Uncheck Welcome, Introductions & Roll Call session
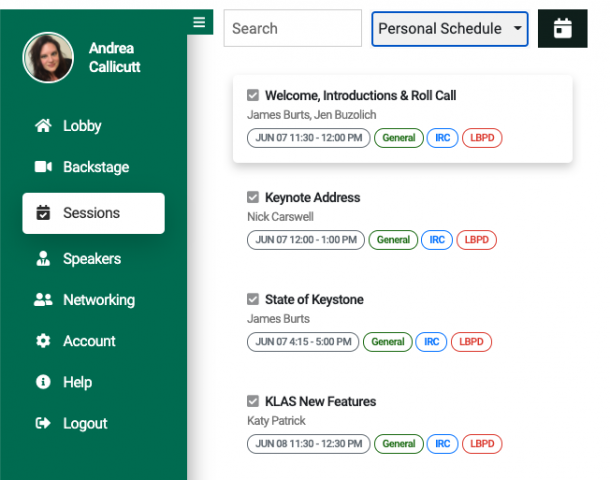 (253, 96)
